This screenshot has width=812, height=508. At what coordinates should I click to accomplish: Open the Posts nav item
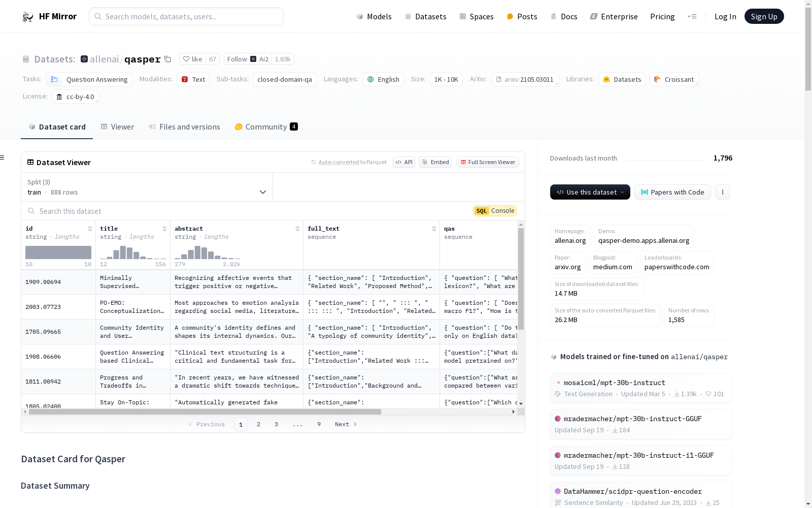point(522,16)
